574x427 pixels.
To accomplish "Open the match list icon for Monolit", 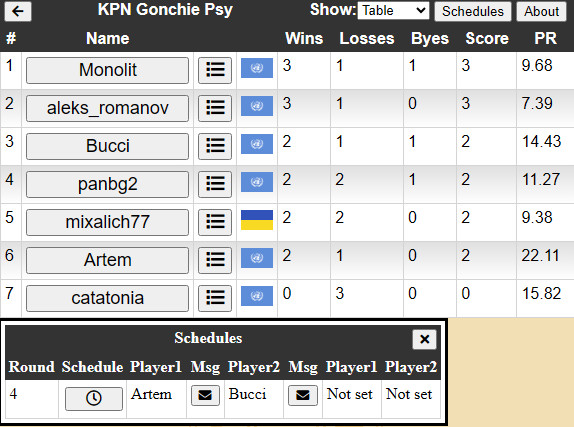I will (215, 70).
